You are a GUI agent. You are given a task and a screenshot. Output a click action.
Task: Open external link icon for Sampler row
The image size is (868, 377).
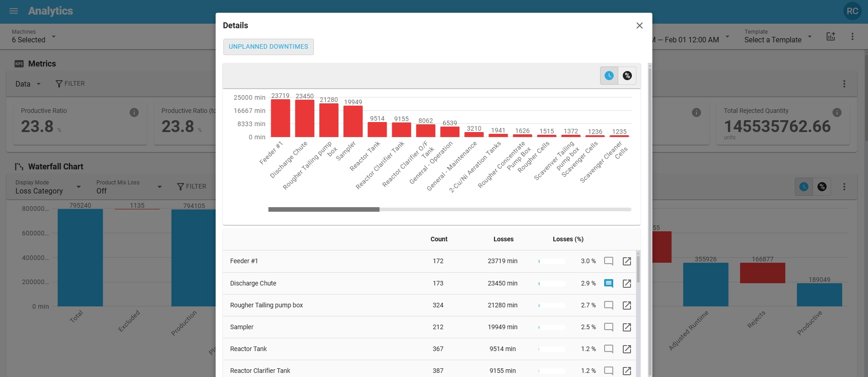(626, 327)
